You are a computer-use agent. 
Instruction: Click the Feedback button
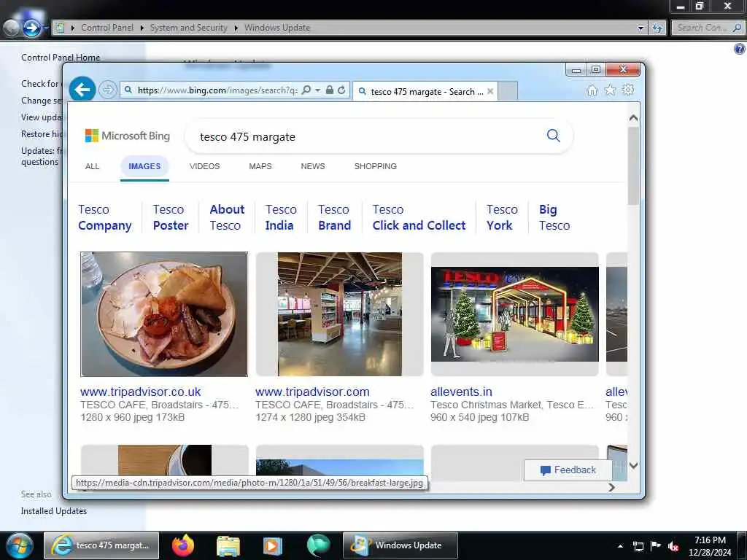click(x=568, y=470)
